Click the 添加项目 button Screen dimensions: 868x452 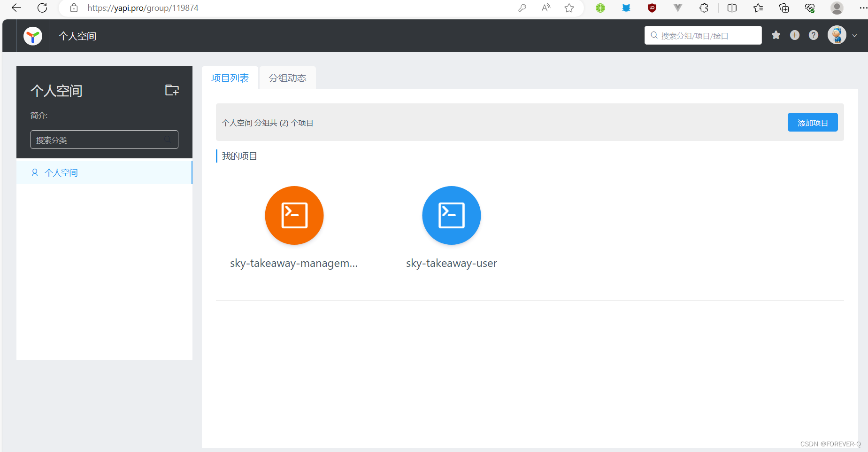812,122
